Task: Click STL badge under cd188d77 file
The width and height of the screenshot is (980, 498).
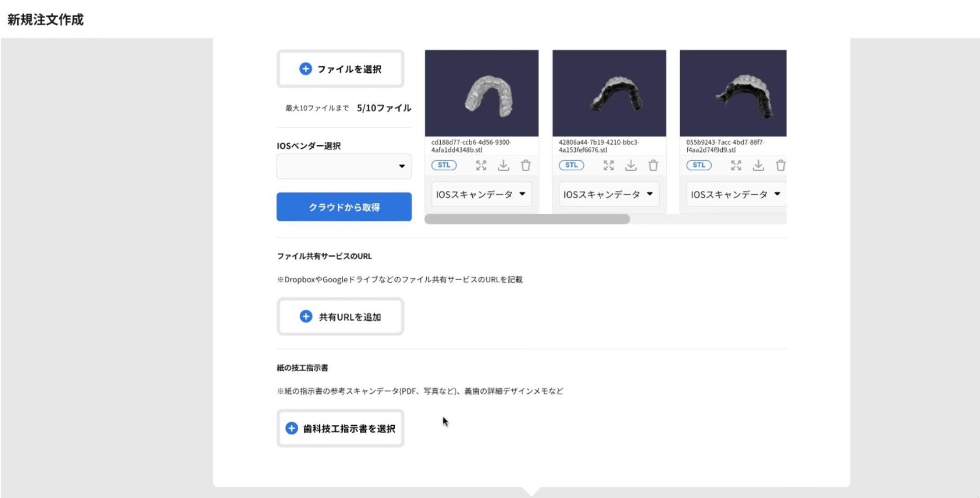Action: (x=444, y=165)
